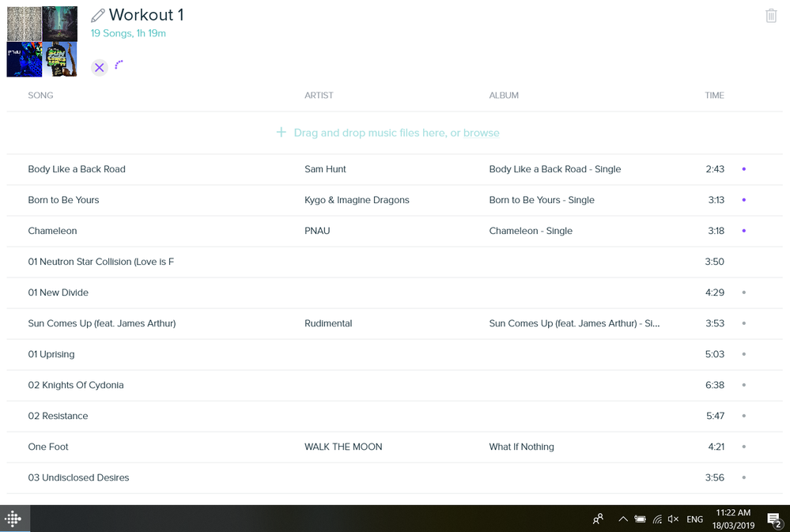Screen dimensions: 790x532
Task: Click the Workout 1 playlist title
Action: 146,15
